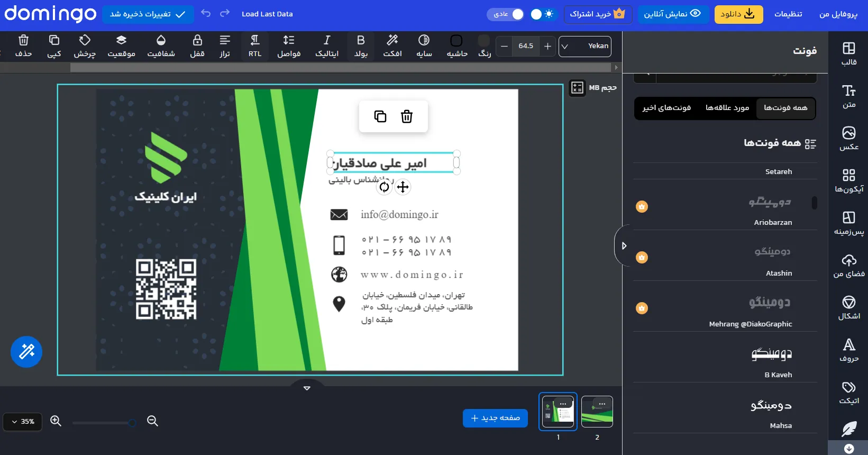Open the shapes (اشکال) sidebar panel
The width and height of the screenshot is (868, 455).
(x=849, y=307)
